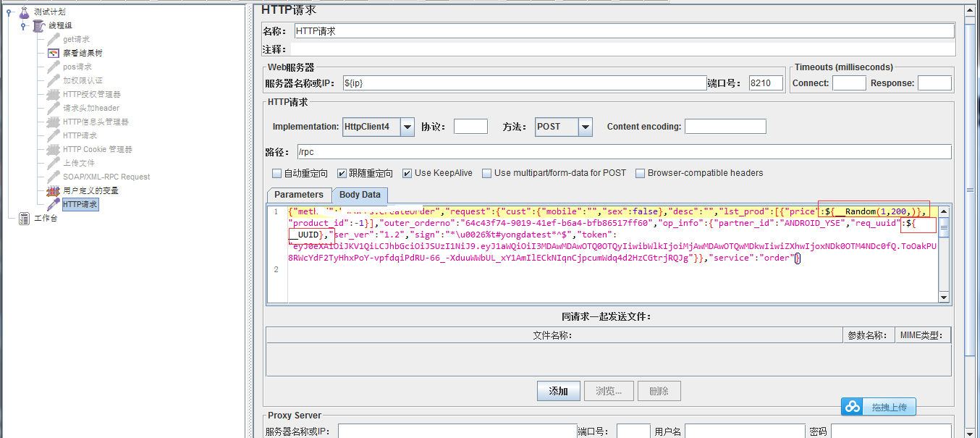The height and width of the screenshot is (438, 980).
Task: Click the 参数名称: column header
Action: point(868,335)
